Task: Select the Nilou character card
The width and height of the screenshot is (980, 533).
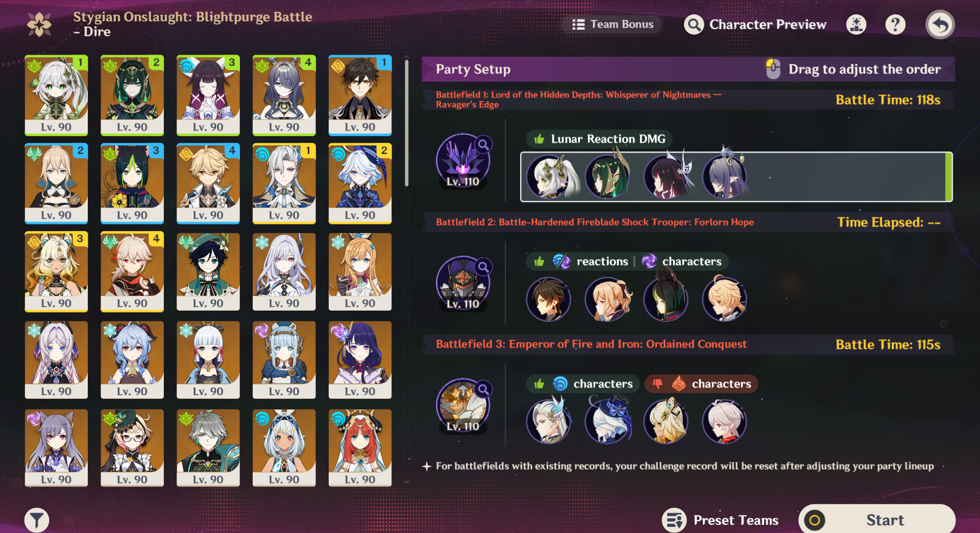Action: tap(360, 448)
